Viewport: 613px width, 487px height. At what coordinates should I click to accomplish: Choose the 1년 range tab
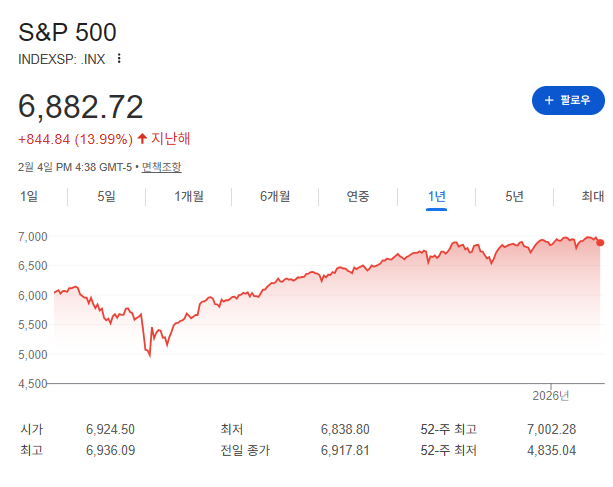click(x=437, y=196)
